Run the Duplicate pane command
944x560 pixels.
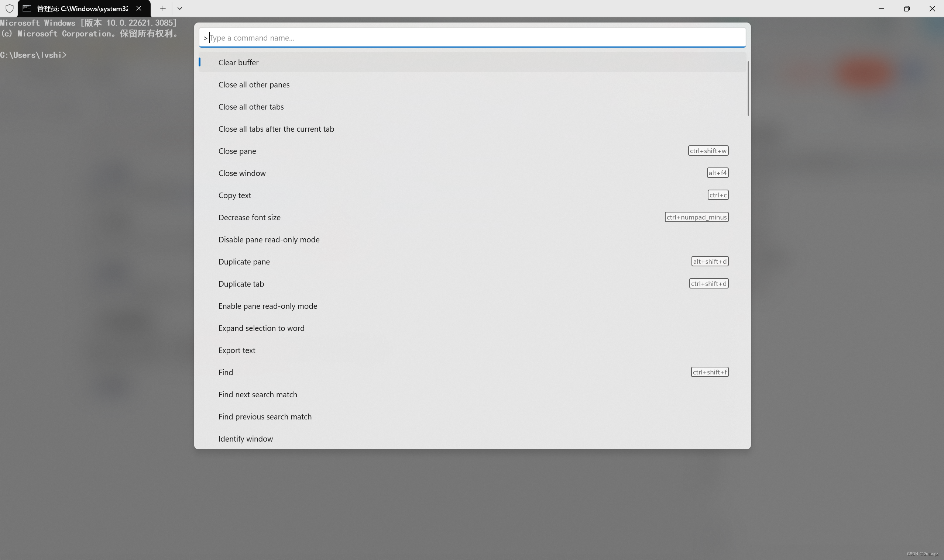coord(472,262)
